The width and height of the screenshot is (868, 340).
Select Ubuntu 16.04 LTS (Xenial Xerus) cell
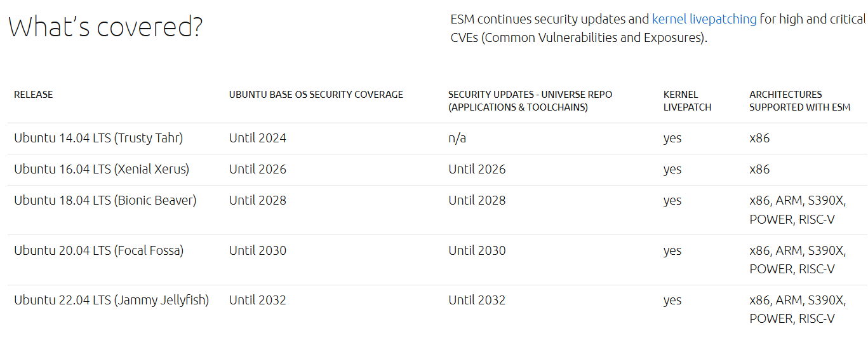click(102, 170)
